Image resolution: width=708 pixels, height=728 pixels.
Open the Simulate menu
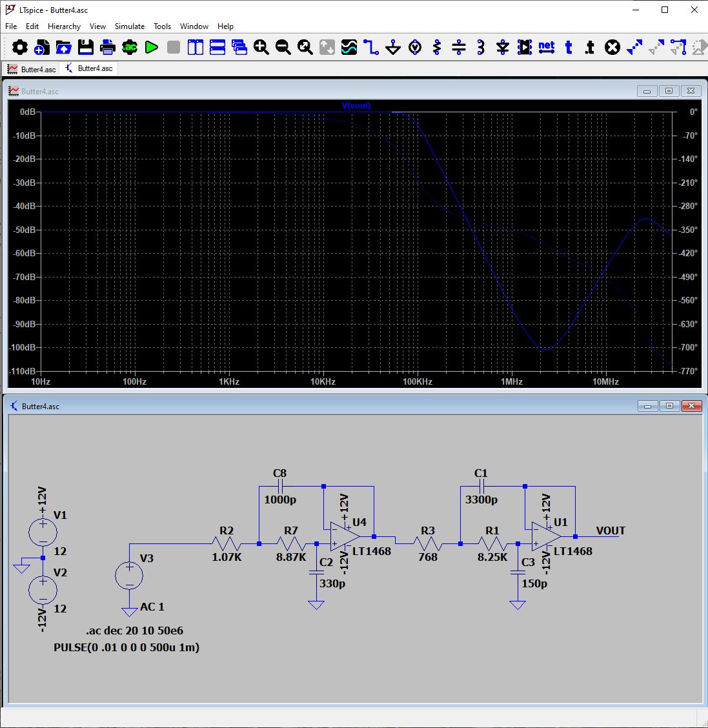pyautogui.click(x=130, y=26)
